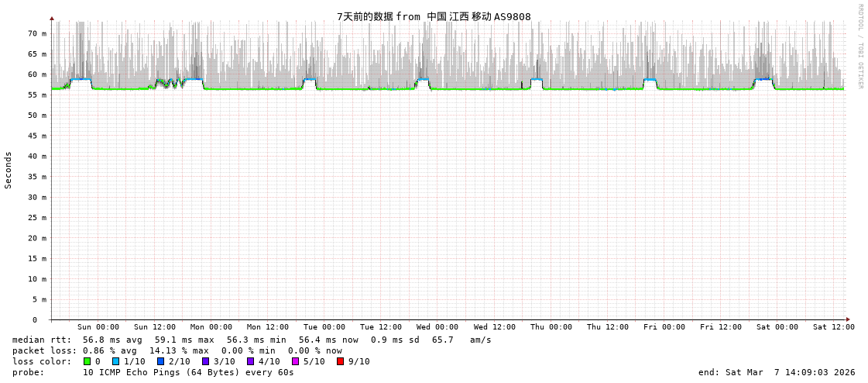Click the median rtt statistics line
This screenshot has width=868, height=383.
pyautogui.click(x=252, y=340)
